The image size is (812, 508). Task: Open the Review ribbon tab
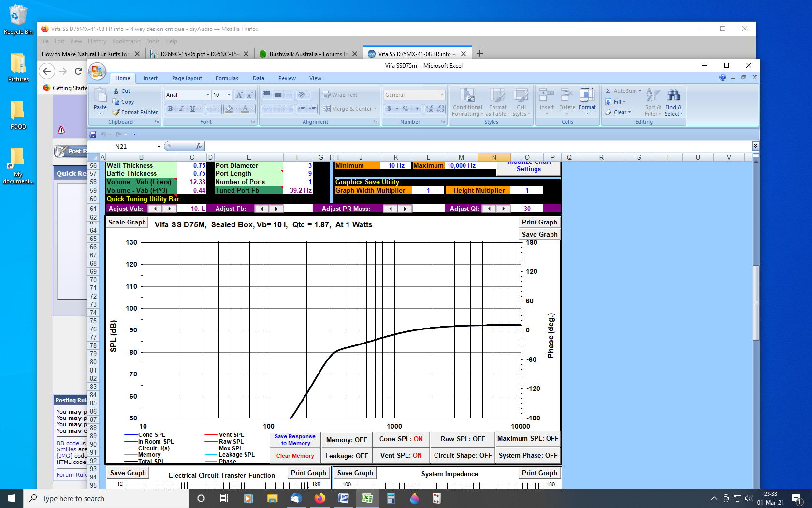[287, 78]
